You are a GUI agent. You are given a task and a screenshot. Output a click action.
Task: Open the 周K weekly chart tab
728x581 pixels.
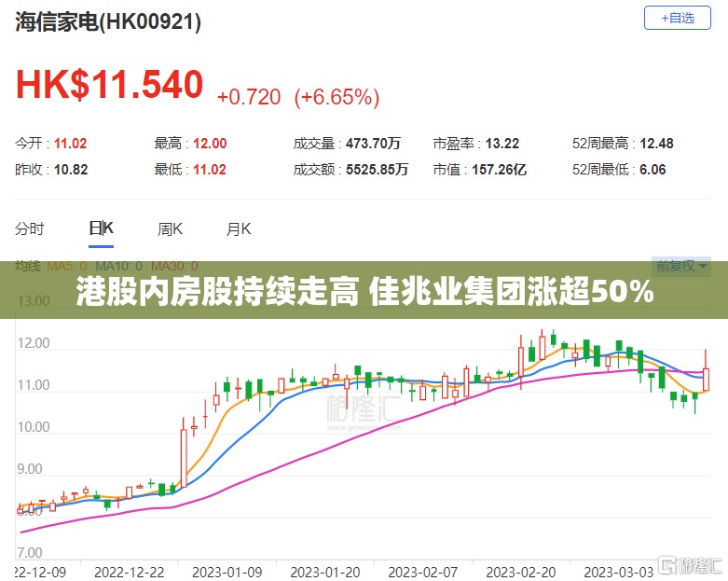tap(170, 228)
